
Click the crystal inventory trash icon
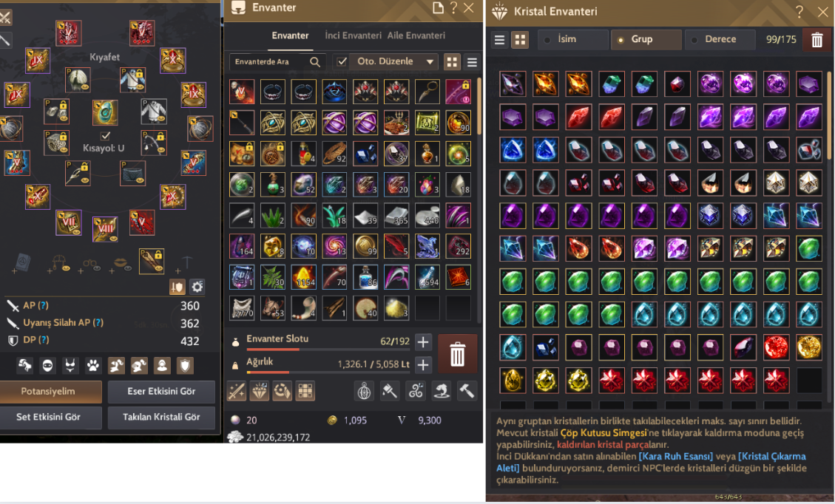pos(817,39)
